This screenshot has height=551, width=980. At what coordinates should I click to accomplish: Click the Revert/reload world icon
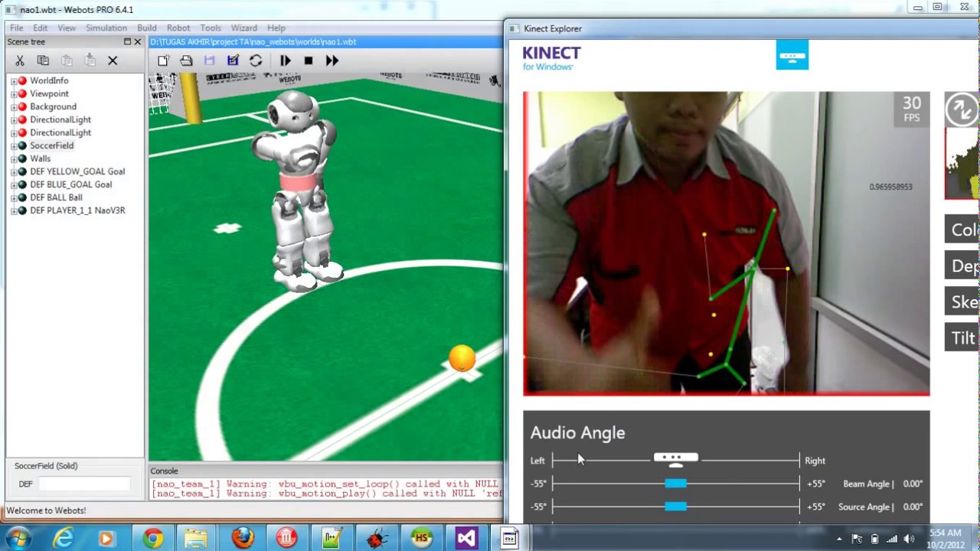click(256, 60)
